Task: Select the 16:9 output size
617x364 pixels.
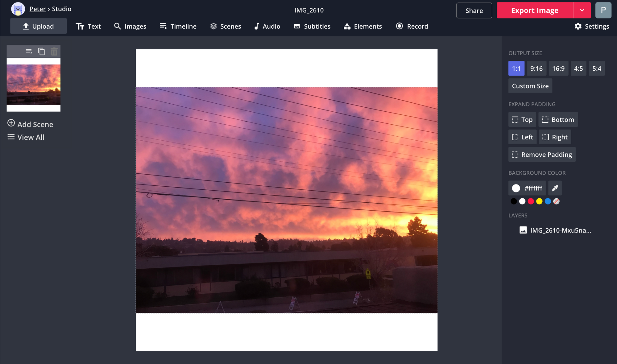Action: (558, 68)
